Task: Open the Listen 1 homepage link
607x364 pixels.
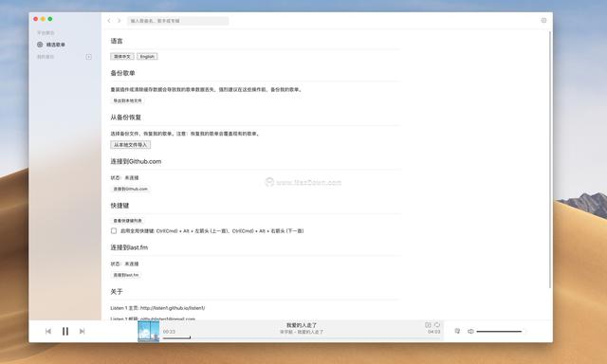Action: tap(173, 308)
